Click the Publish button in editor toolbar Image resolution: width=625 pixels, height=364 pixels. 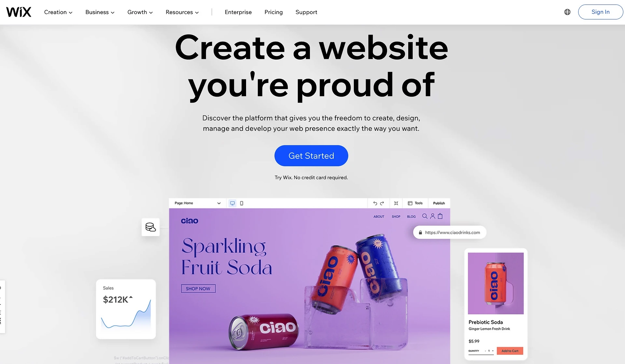click(438, 203)
